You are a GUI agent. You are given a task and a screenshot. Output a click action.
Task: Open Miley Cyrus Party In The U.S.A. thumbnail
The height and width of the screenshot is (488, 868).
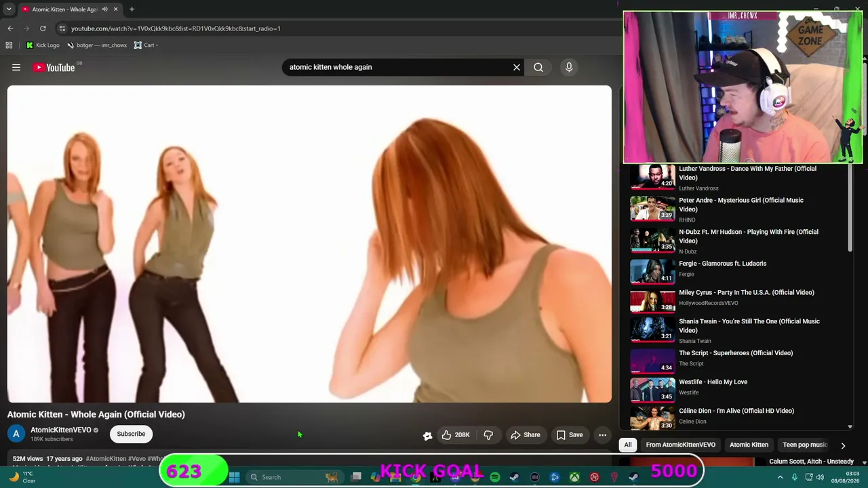click(652, 302)
